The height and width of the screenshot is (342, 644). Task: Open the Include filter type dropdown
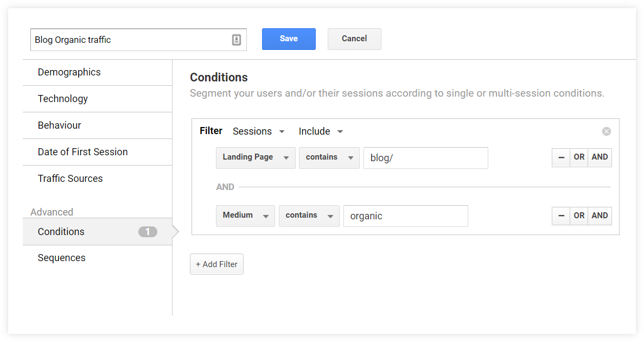[321, 131]
